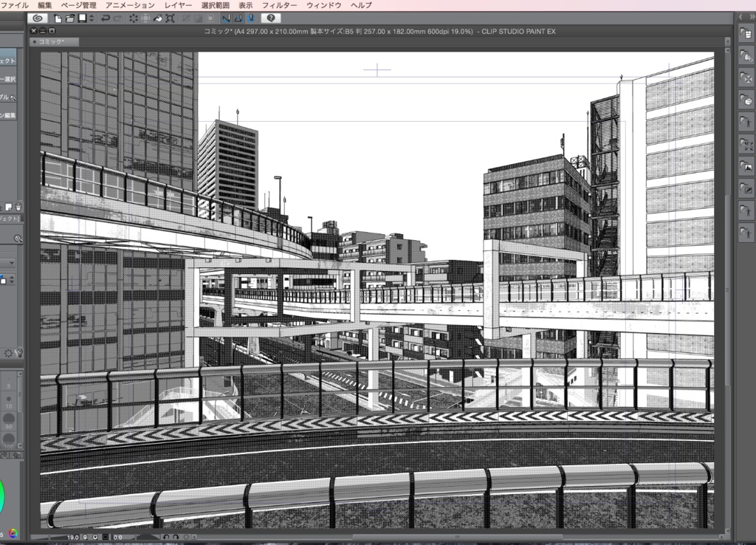
Task: Open the ヘルプ menu
Action: [x=361, y=5]
